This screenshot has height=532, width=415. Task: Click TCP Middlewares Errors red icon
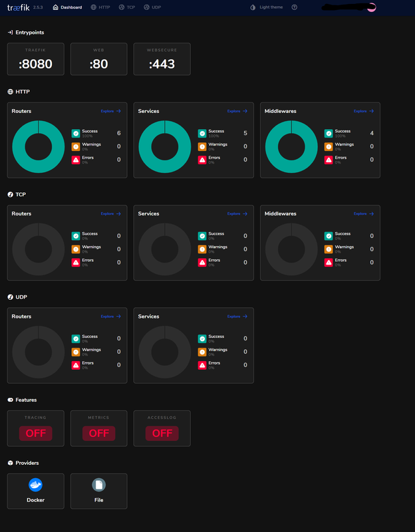329,262
